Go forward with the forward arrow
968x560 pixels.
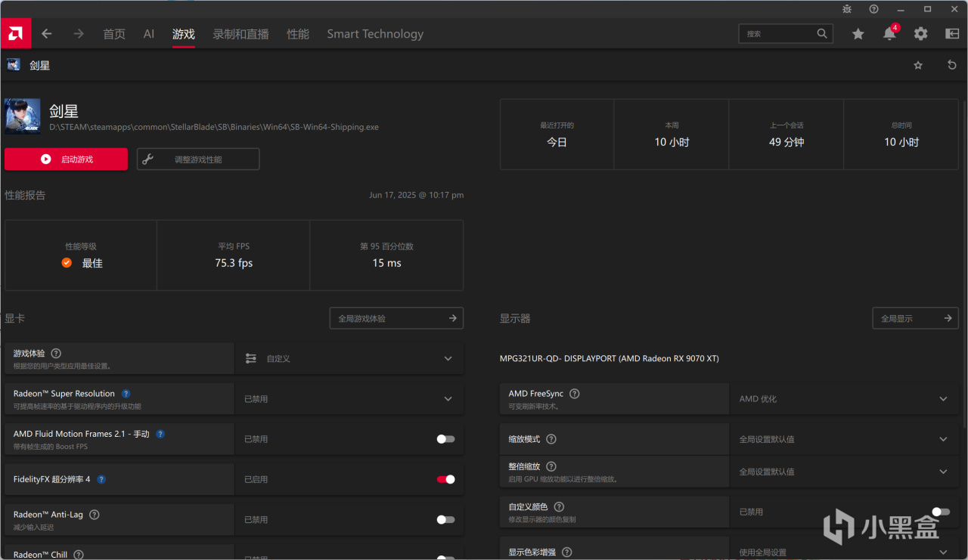pos(79,34)
